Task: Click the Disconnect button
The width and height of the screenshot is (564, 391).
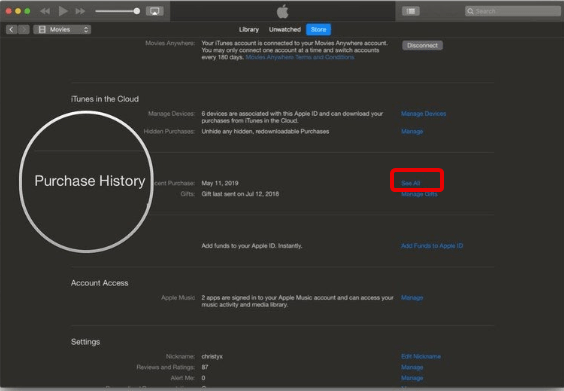Action: coord(422,45)
